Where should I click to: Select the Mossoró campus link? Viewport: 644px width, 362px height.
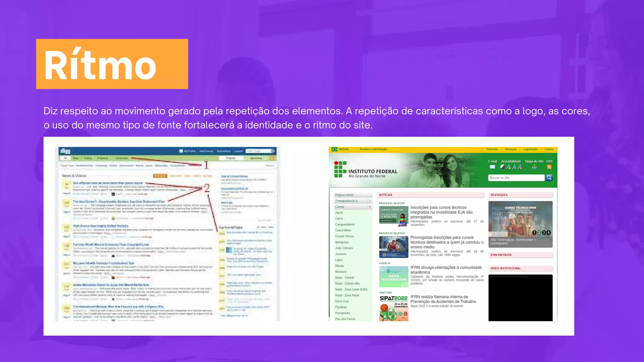341,272
